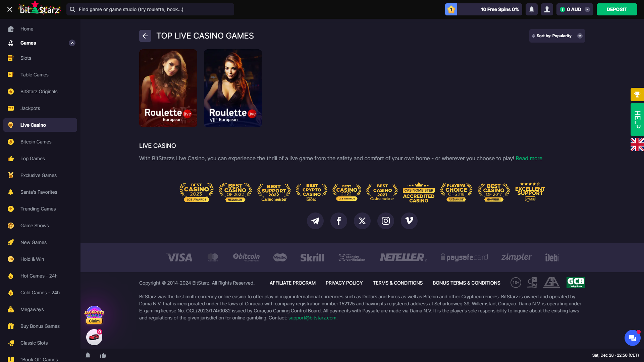Close the sidebar with the X icon
Screen dimensions: 644x362
(10, 9)
